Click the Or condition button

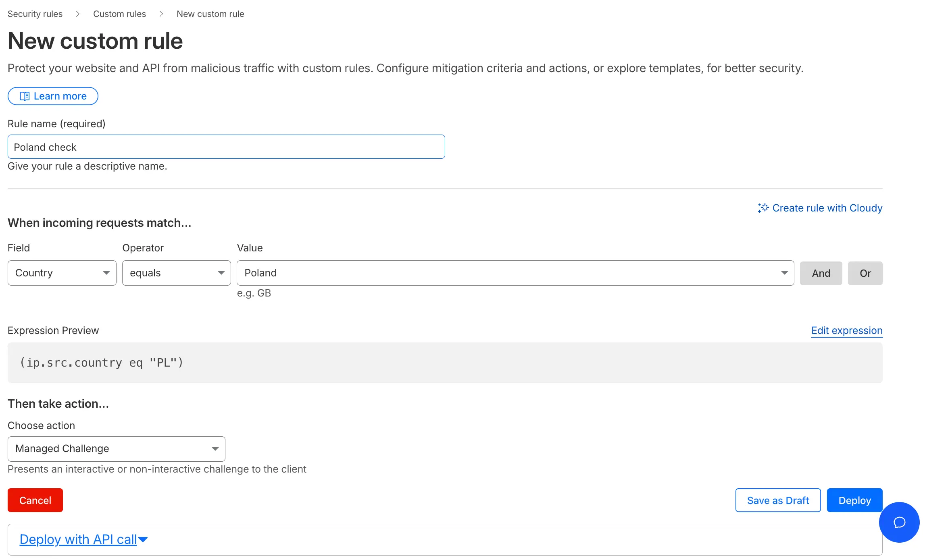point(865,273)
